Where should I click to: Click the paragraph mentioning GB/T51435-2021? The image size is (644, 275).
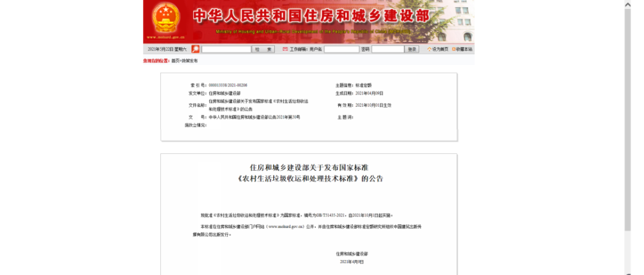pos(297,214)
